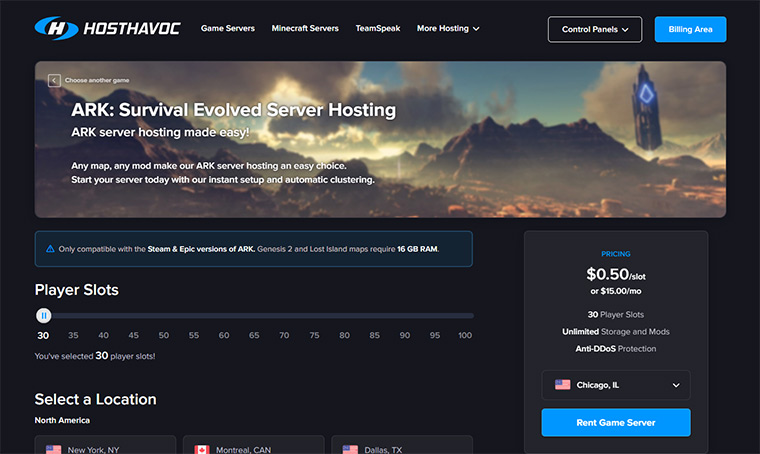Viewport: 760px width, 454px height.
Task: Click the US flag on the Dallas card
Action: point(350,450)
